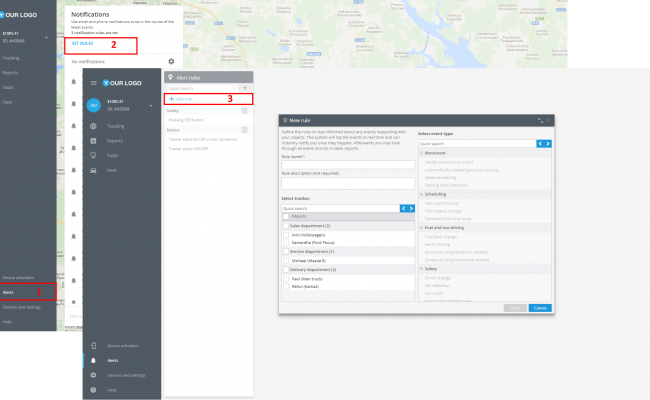Click the globe icon next to Tracking

93,126
